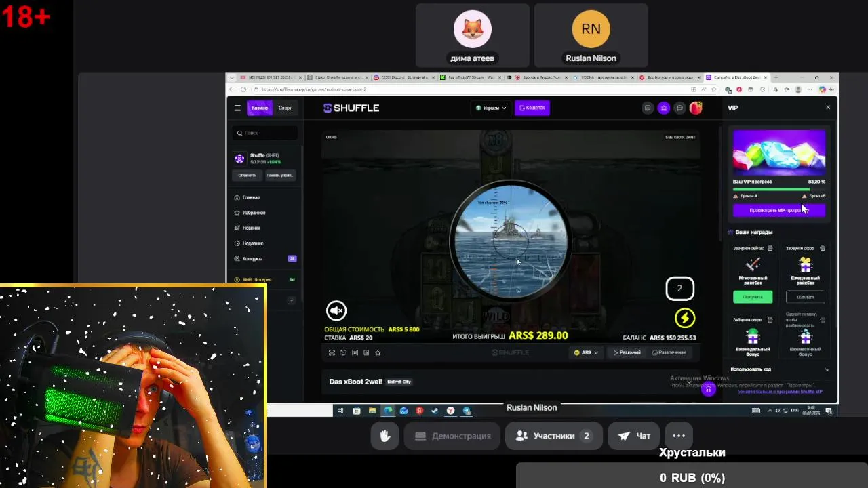868x488 pixels.
Task: Click the purple floating button near bottom
Action: (708, 389)
